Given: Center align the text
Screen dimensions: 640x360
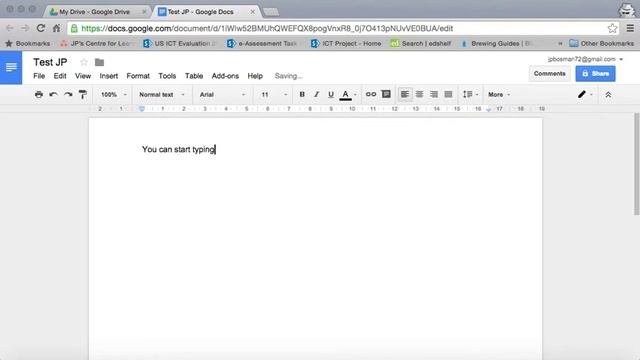Looking at the screenshot, I should click(419, 94).
